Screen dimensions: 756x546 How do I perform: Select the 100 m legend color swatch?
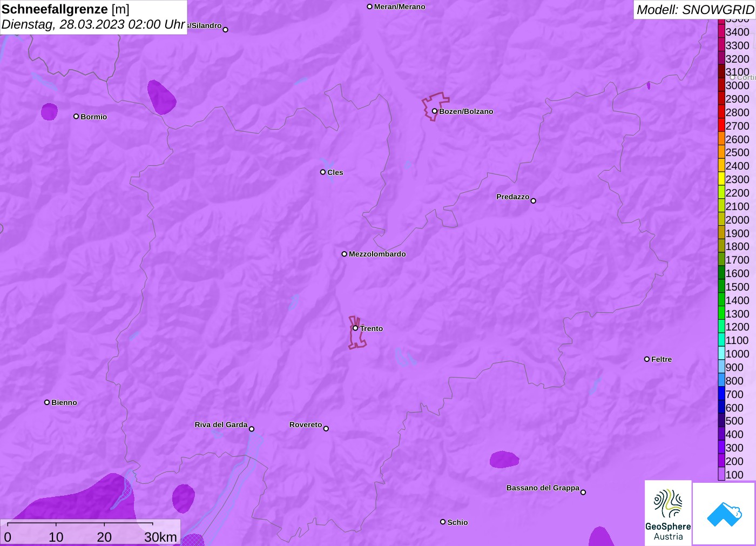pyautogui.click(x=721, y=474)
